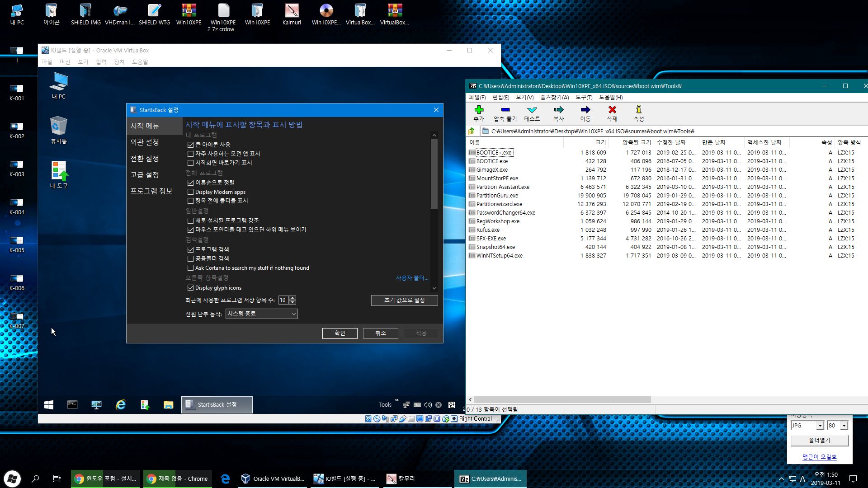868x488 pixels.
Task: Open host notification center
Action: [x=853, y=479]
